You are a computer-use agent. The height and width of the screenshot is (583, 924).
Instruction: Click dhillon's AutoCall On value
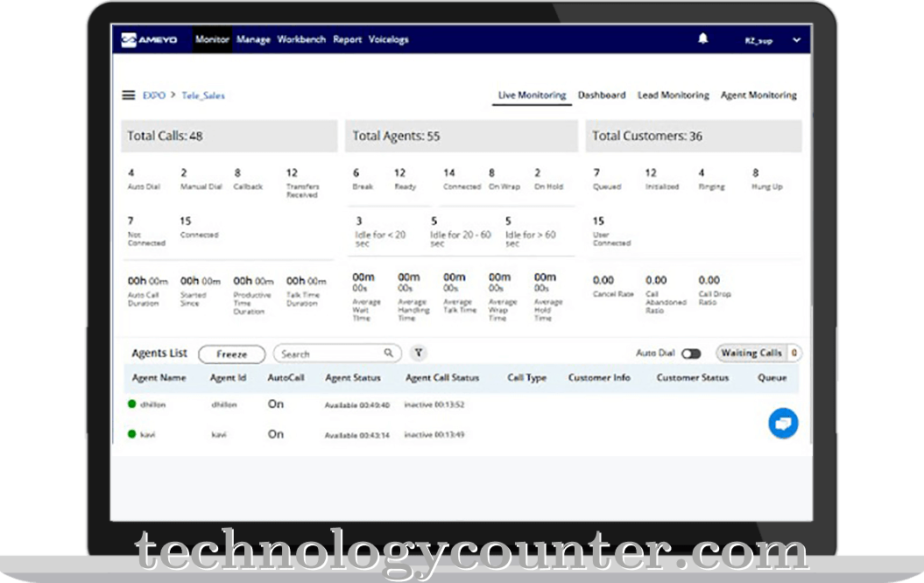click(x=276, y=404)
